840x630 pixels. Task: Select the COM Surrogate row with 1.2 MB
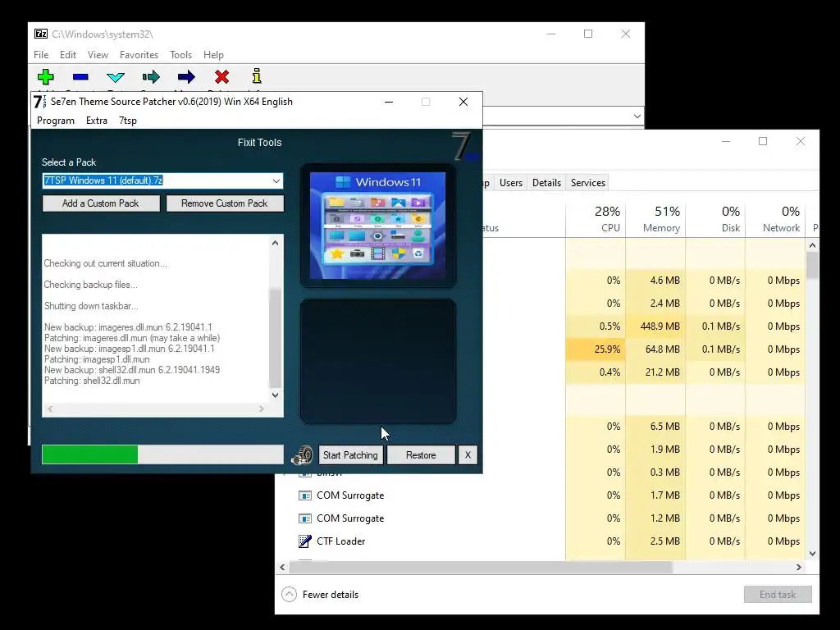pos(541,518)
